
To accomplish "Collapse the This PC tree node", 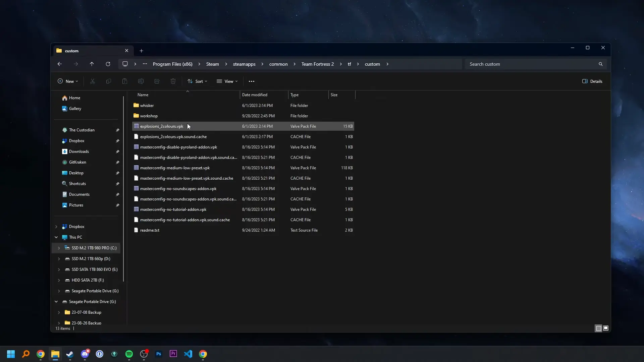I will (56, 237).
